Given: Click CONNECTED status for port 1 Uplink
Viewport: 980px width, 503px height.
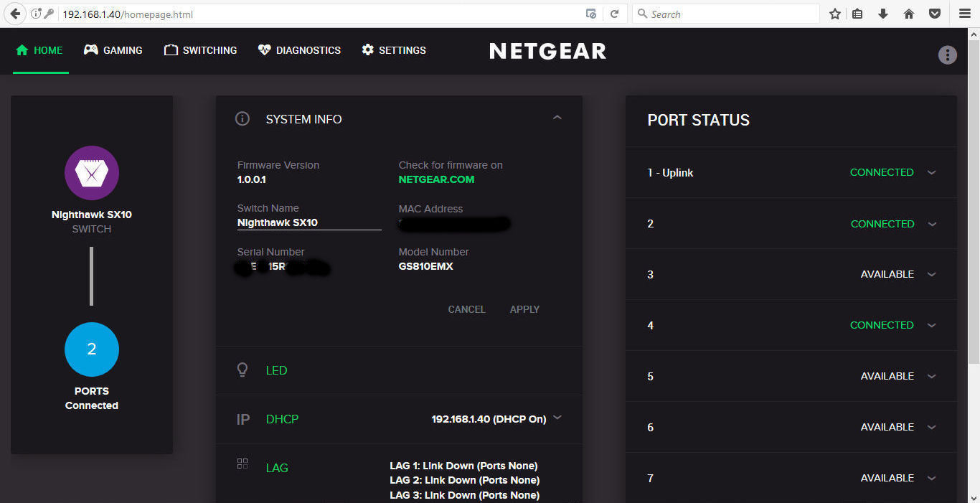Looking at the screenshot, I should (x=882, y=172).
